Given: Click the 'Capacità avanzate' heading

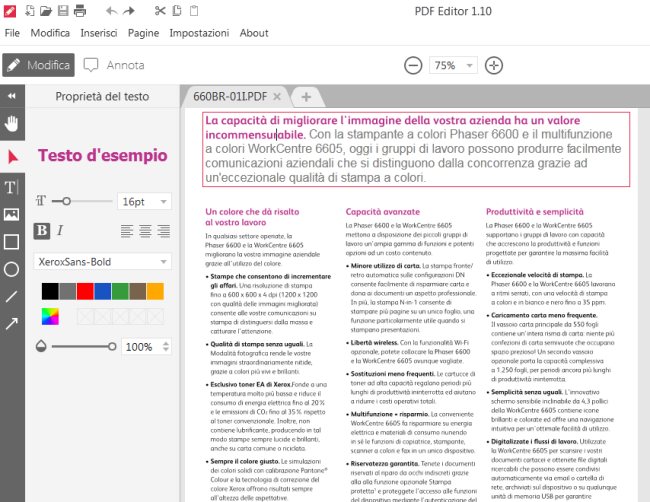Looking at the screenshot, I should (x=383, y=212).
